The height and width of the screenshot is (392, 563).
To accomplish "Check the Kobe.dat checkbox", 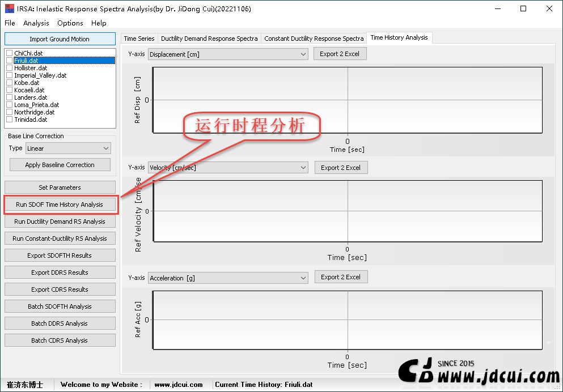I will pos(9,83).
